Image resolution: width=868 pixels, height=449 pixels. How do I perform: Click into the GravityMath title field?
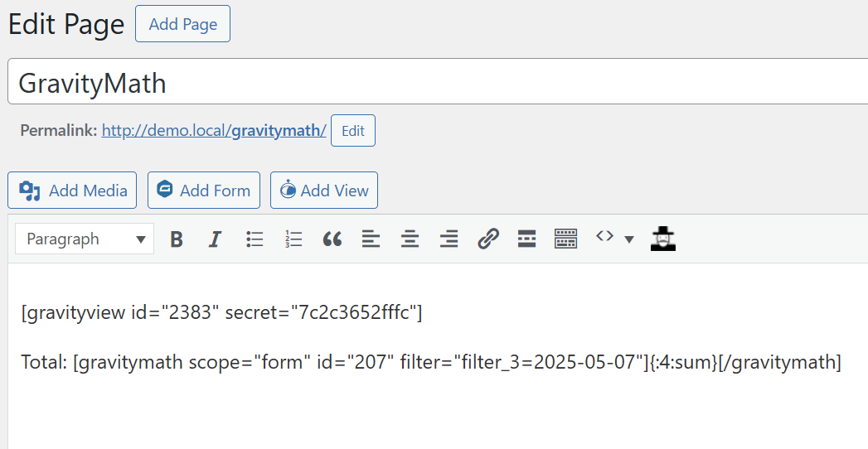(x=415, y=83)
